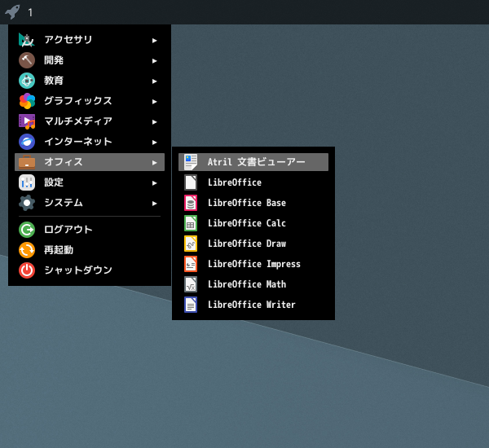Expand the 教育 submenu arrow
Viewport: 489px width, 448px height.
pos(154,81)
